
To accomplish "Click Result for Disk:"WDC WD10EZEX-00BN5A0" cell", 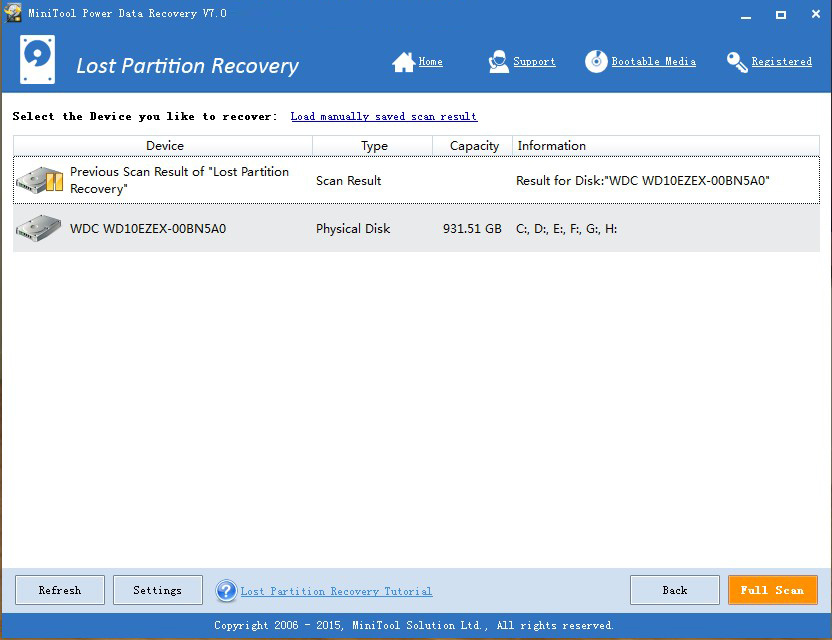I will (x=643, y=180).
